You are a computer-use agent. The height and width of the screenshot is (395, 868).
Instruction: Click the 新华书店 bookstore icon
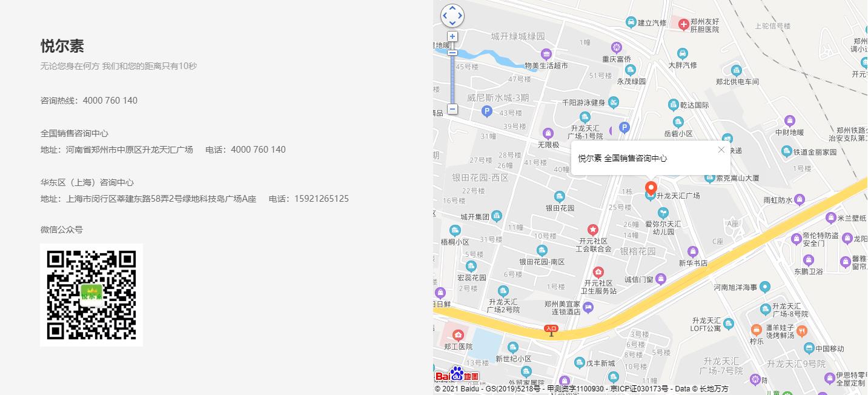(693, 251)
